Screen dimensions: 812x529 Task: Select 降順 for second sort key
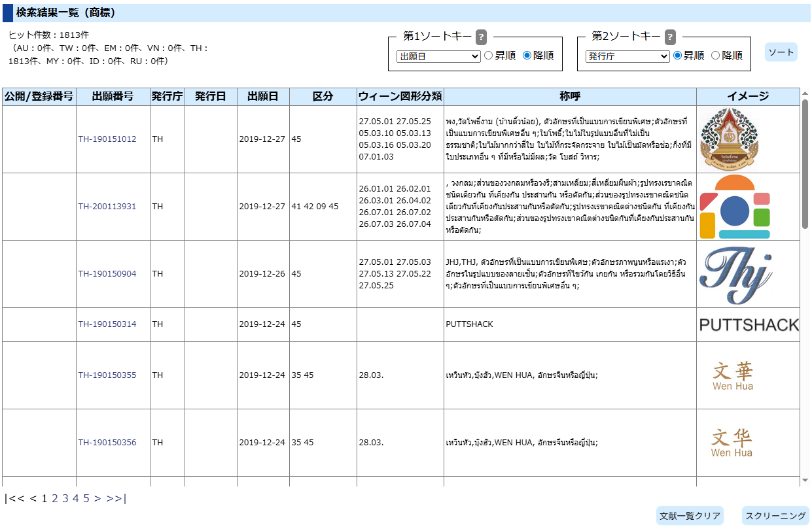click(715, 56)
